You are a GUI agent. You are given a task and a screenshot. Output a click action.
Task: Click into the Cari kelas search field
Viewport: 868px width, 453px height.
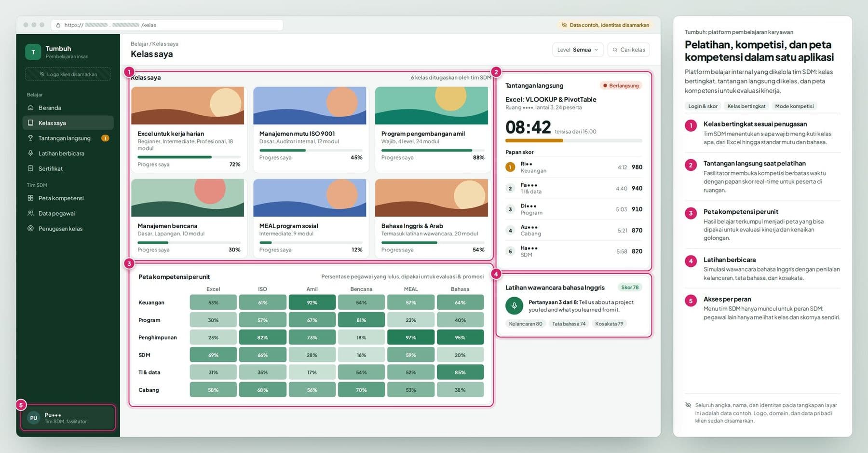click(x=629, y=50)
